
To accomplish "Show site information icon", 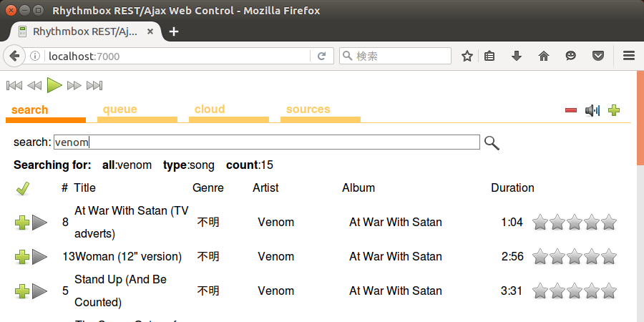I will coord(35,56).
